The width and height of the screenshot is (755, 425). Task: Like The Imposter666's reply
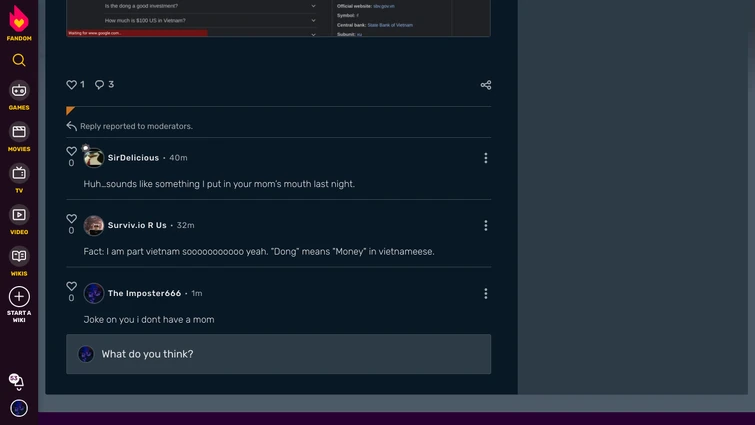coord(71,286)
